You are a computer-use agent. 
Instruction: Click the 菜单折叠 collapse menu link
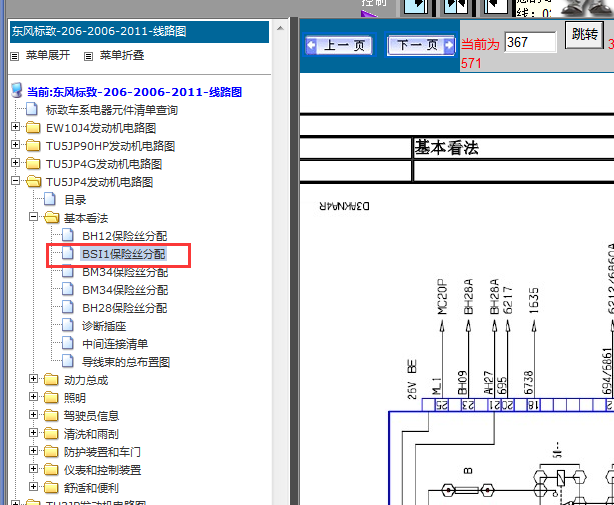point(122,55)
